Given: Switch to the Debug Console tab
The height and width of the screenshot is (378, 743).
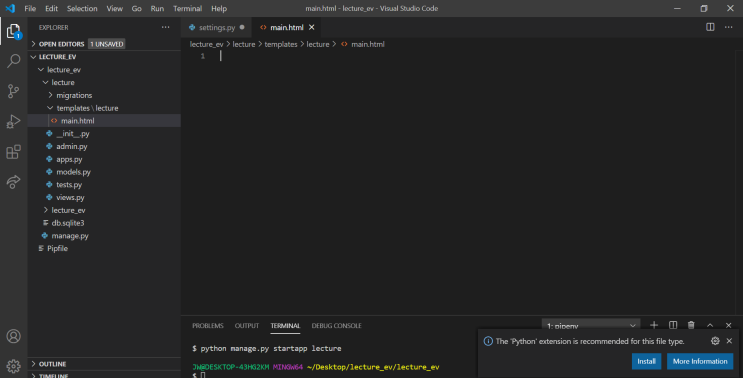Looking at the screenshot, I should pyautogui.click(x=336, y=325).
